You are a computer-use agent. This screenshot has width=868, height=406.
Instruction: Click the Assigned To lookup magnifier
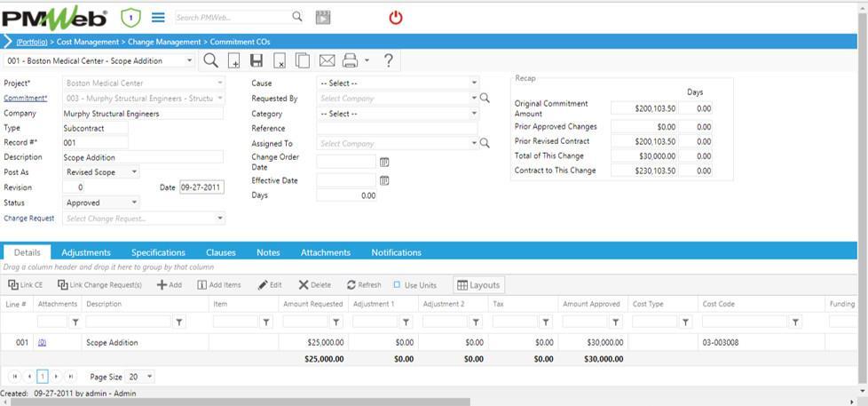(x=485, y=143)
